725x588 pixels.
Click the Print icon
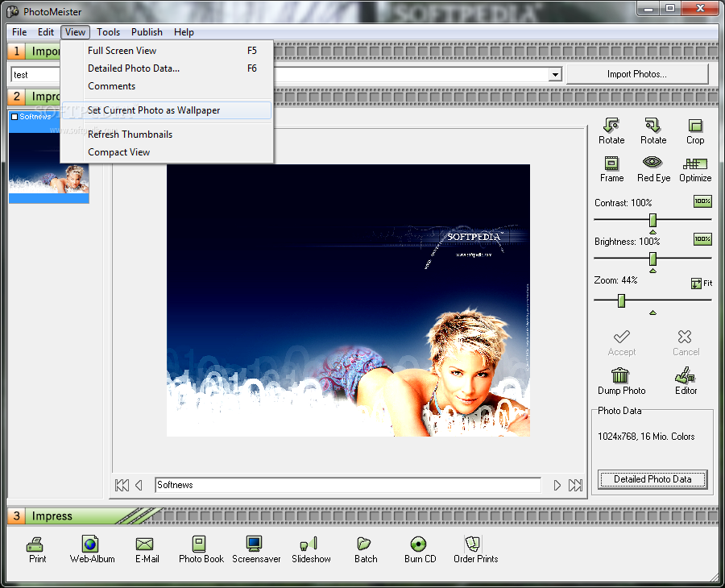pyautogui.click(x=35, y=545)
